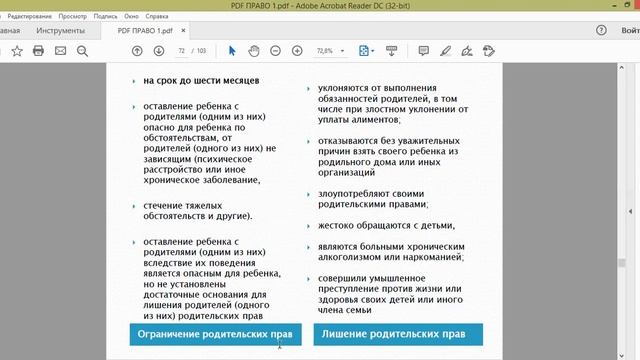This screenshot has height=360, width=640.
Task: Print the file with the printer icon
Action: click(38, 51)
